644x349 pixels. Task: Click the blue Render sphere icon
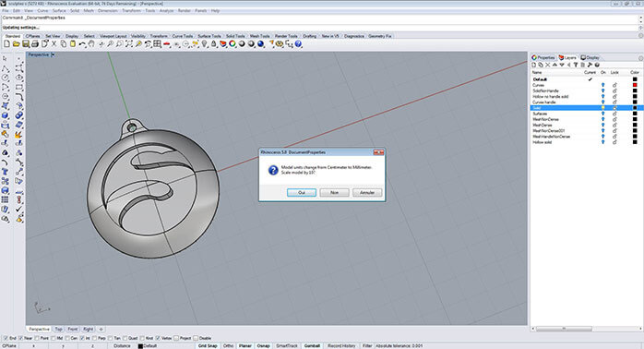point(260,43)
